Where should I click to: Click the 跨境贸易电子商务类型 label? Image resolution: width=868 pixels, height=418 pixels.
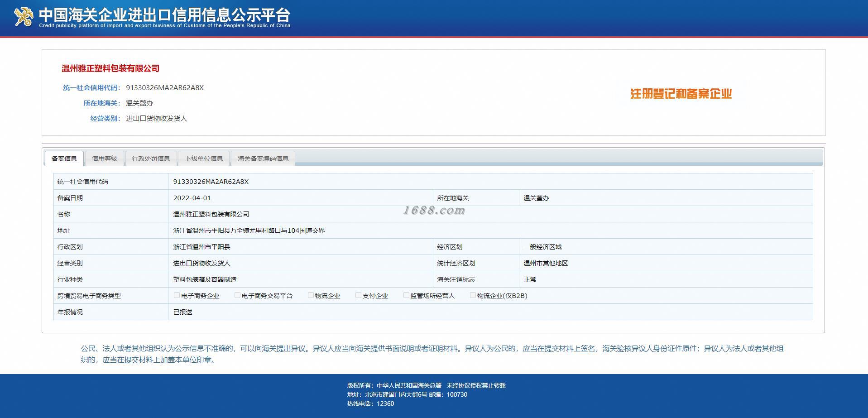coord(89,296)
